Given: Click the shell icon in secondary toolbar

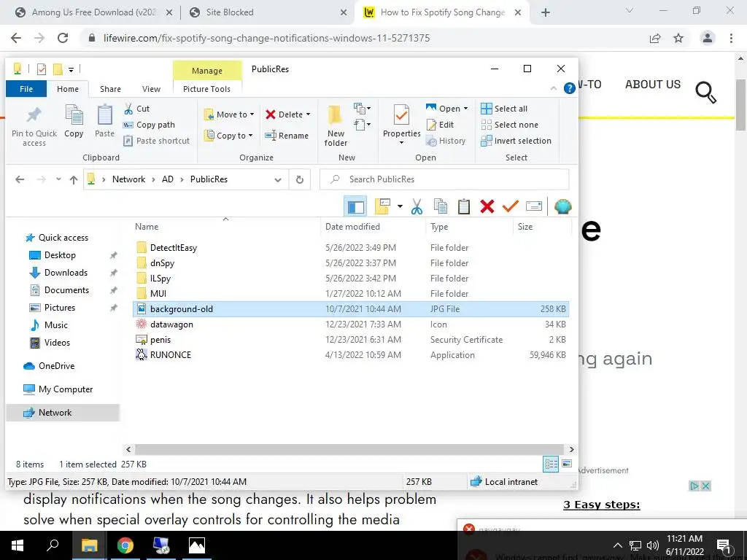Looking at the screenshot, I should click(562, 206).
